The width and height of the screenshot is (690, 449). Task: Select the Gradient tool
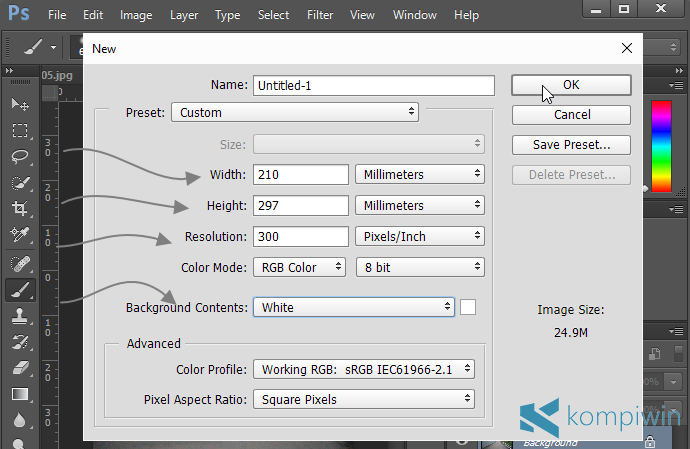pyautogui.click(x=20, y=394)
